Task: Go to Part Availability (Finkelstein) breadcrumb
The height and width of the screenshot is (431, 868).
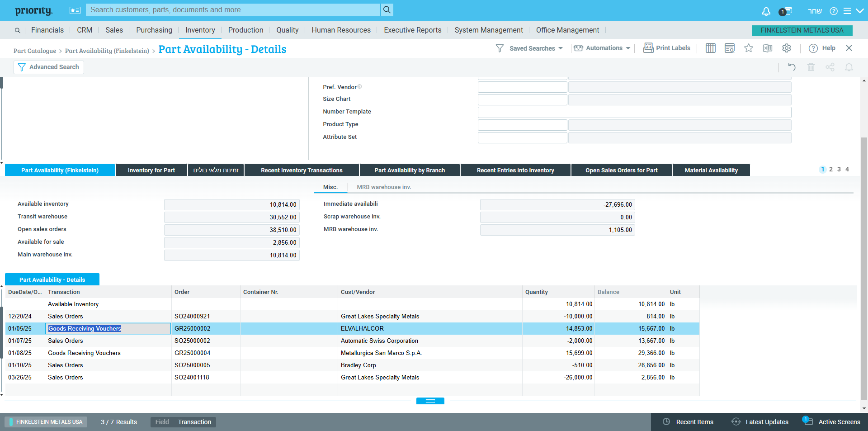Action: [107, 51]
